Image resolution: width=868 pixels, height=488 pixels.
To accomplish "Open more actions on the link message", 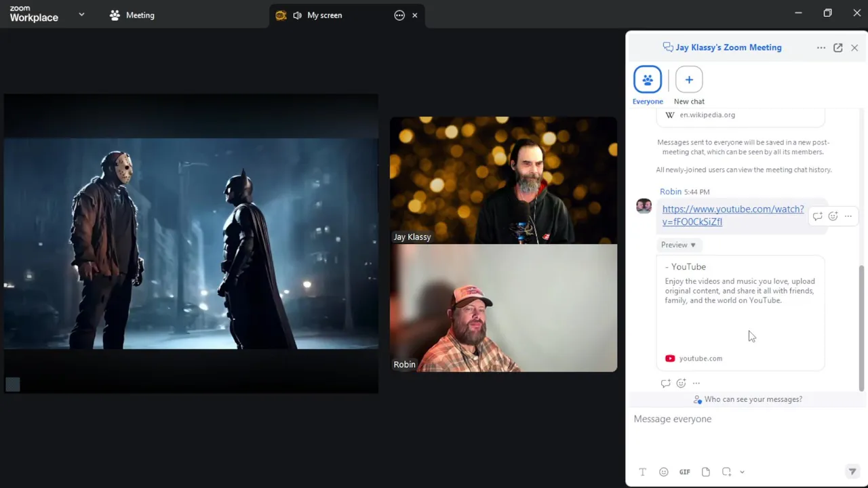I will [x=848, y=216].
